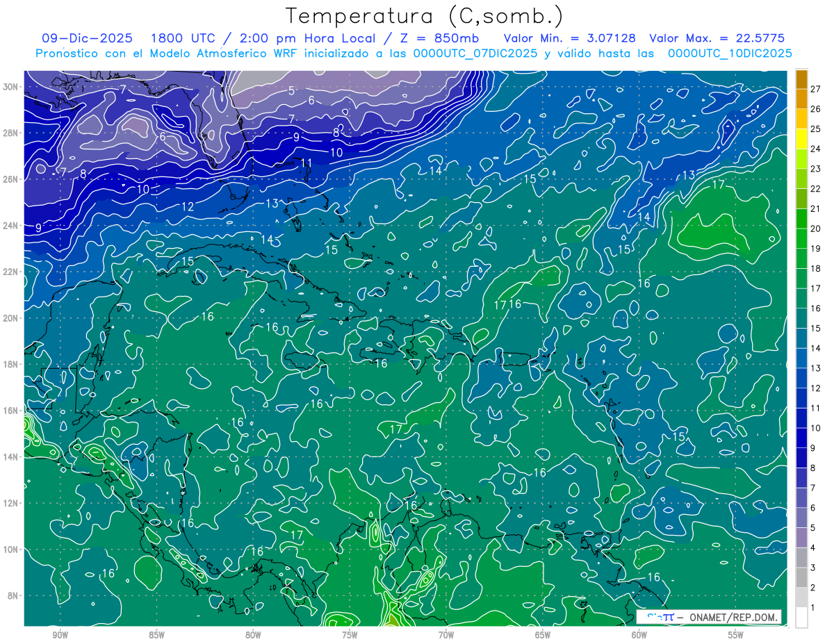834x644 pixels.
Task: Select initialization time "0000UTC_07DIC2025"
Action: 476,53
